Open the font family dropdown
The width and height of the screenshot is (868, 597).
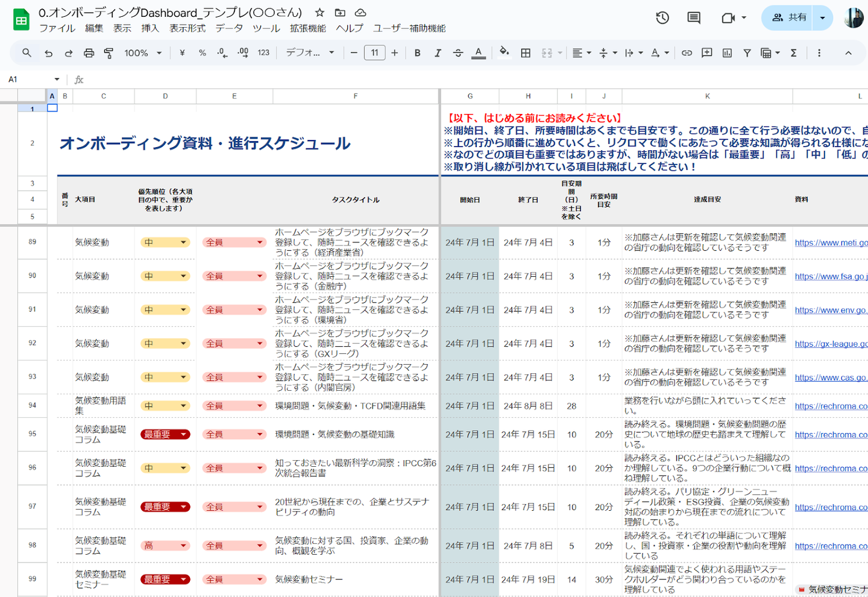[310, 53]
